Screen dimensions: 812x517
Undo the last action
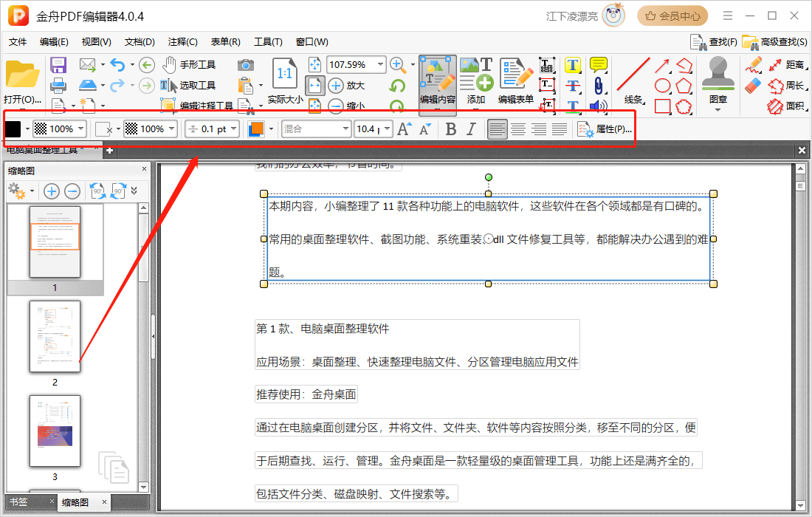[x=117, y=65]
